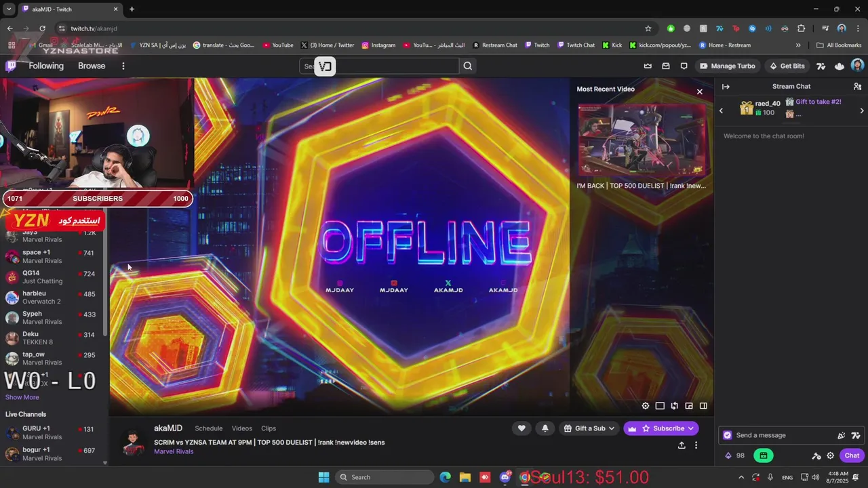The height and width of the screenshot is (488, 868).
Task: Open the user avatar account menu
Action: [x=857, y=66]
